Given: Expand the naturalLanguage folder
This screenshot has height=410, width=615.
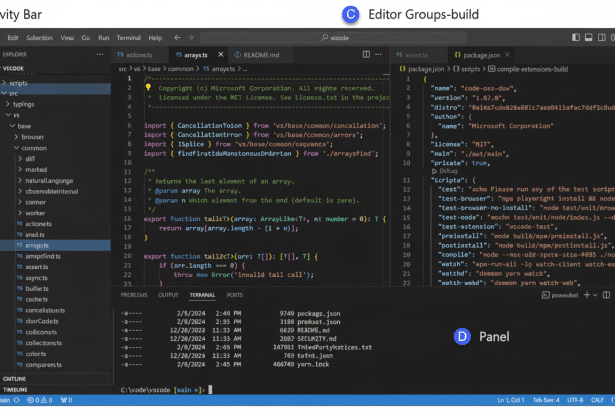Looking at the screenshot, I should coord(55,180).
